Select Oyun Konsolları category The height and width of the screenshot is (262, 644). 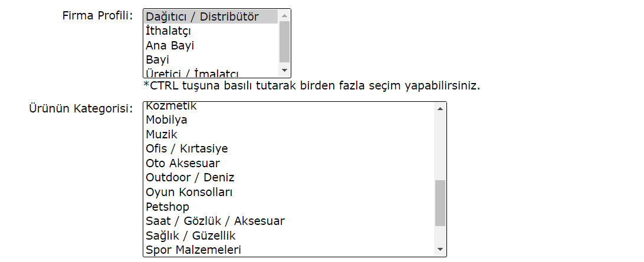point(189,192)
